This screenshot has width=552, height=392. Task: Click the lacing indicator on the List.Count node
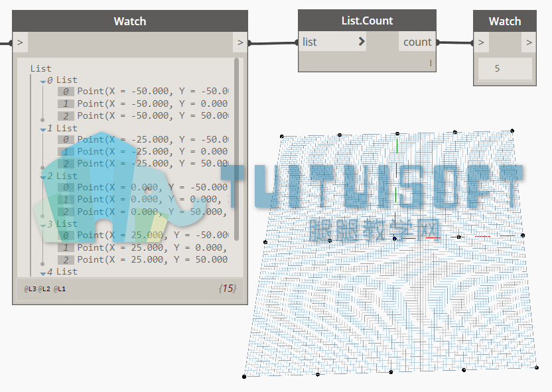tap(430, 63)
